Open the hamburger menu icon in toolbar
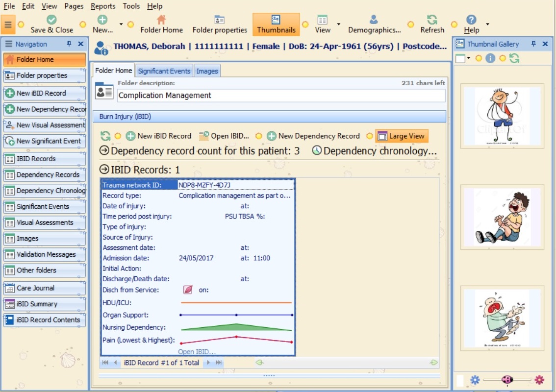Viewport: 556px width, 392px height. [8, 24]
